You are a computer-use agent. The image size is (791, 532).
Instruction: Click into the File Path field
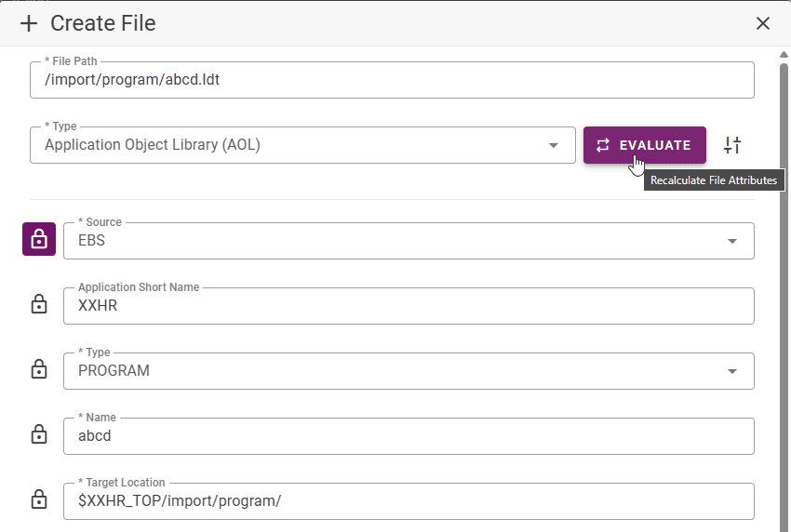(392, 80)
